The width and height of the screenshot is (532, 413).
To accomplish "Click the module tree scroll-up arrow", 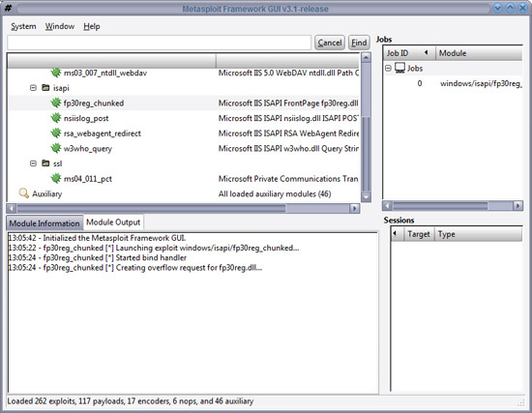I will pyautogui.click(x=366, y=57).
